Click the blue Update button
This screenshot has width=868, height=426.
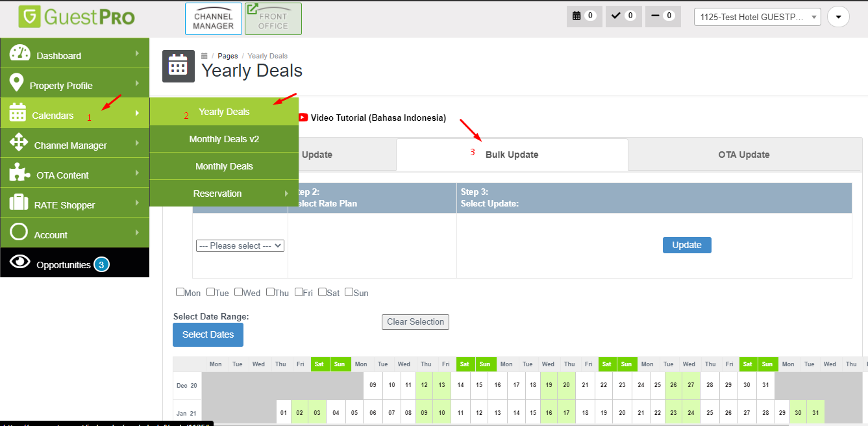(x=687, y=245)
